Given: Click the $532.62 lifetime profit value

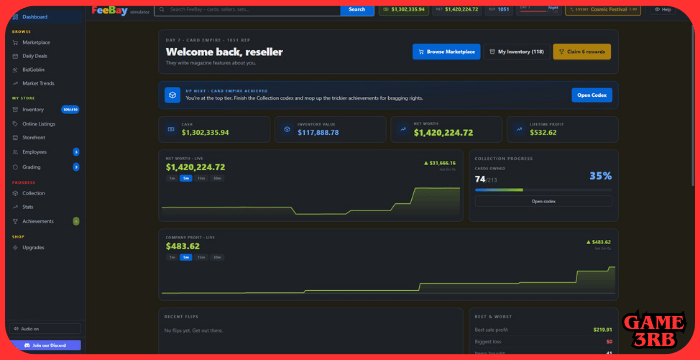Looking at the screenshot, I should (543, 133).
